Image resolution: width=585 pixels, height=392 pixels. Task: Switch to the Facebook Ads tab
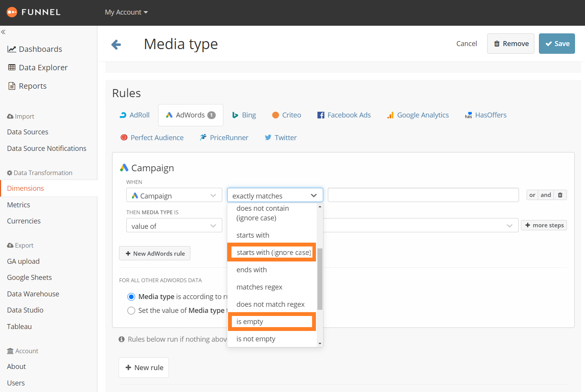tap(344, 115)
